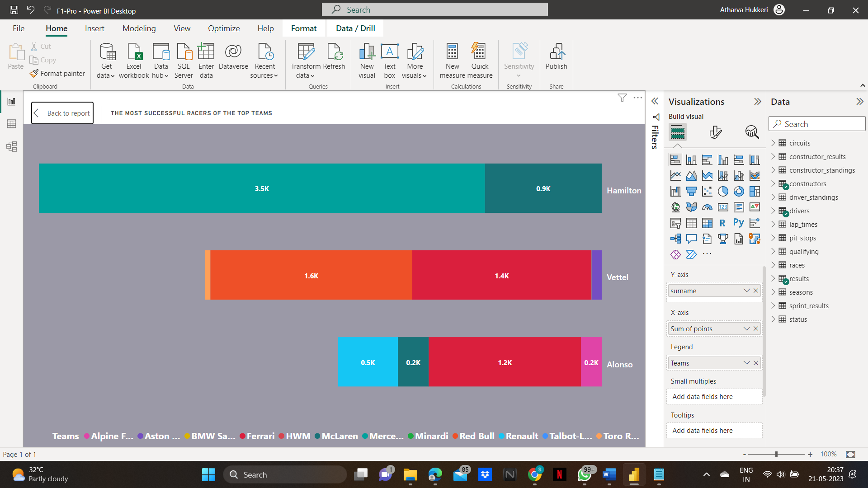Open the Modeling ribbon tab

tap(139, 28)
